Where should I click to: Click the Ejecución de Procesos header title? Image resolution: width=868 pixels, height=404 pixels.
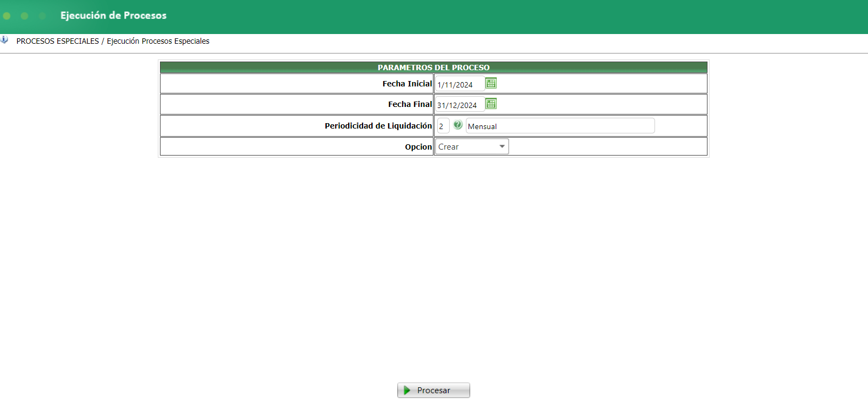coord(113,15)
